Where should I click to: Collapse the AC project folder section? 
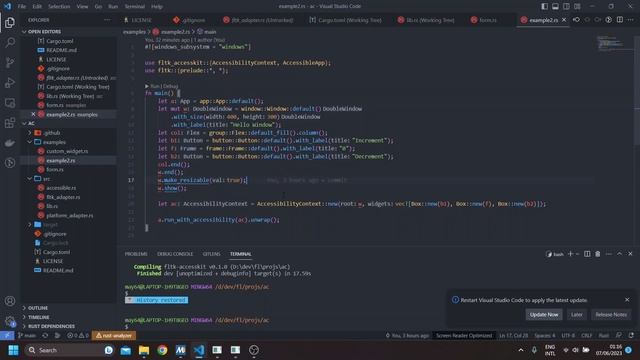click(31, 123)
